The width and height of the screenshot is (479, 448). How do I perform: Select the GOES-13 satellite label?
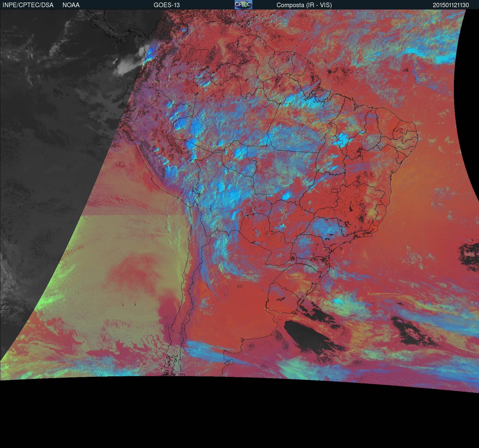point(167,5)
